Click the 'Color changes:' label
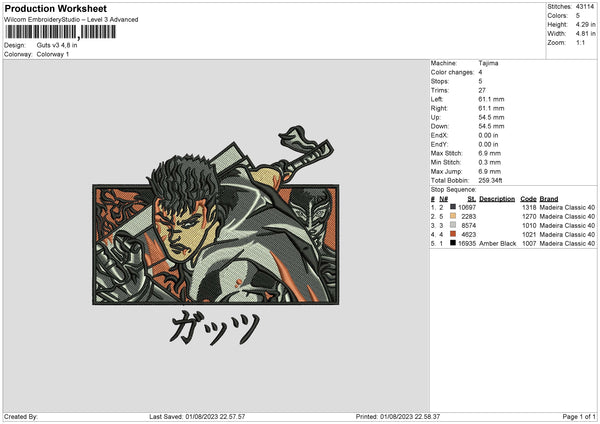The width and height of the screenshot is (600, 424). pyautogui.click(x=452, y=72)
